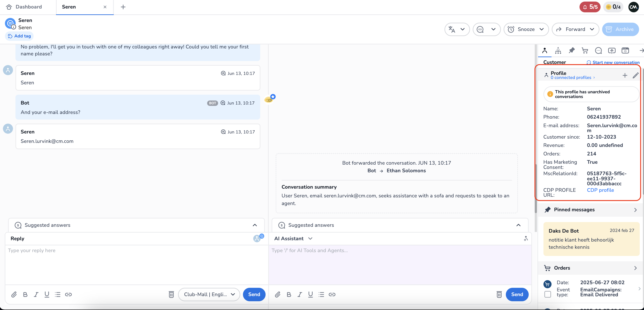Click the edit pencil icon on Profile
The image size is (644, 310).
pos(635,75)
